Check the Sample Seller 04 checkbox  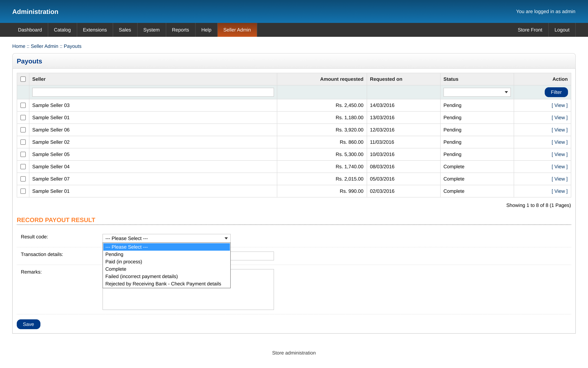click(23, 167)
